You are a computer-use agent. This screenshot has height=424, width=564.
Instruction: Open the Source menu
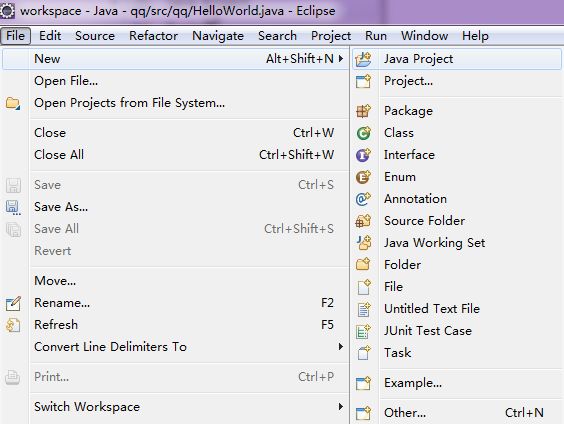tap(95, 36)
